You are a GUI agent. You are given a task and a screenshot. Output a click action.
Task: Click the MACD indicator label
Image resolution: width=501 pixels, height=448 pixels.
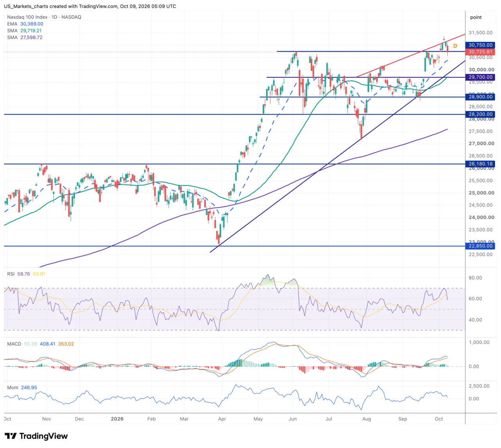tap(14, 344)
